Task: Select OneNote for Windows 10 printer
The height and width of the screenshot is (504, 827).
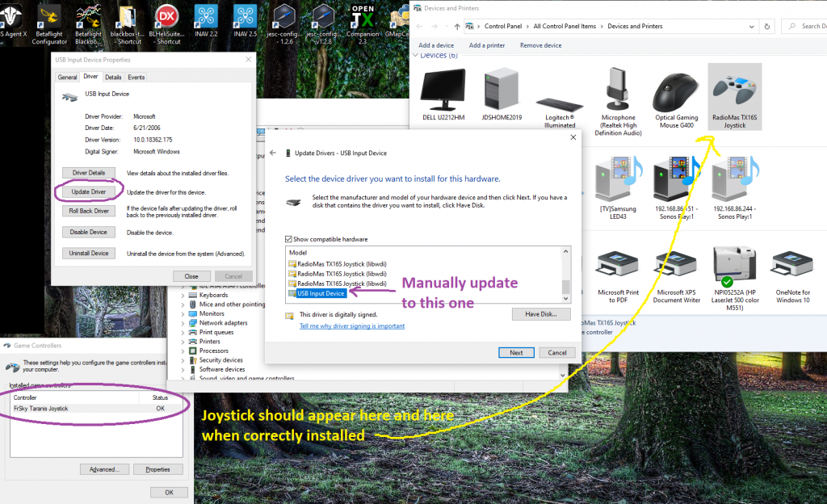Action: pos(793,275)
